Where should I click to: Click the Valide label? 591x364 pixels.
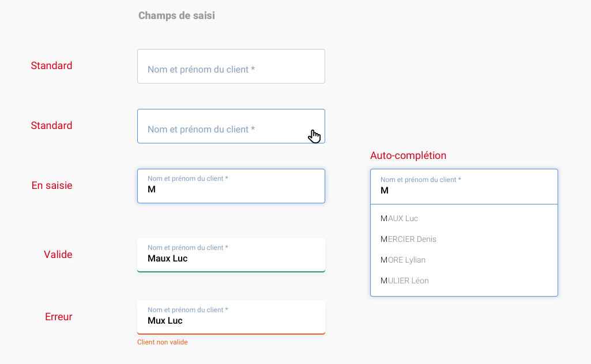(x=58, y=254)
